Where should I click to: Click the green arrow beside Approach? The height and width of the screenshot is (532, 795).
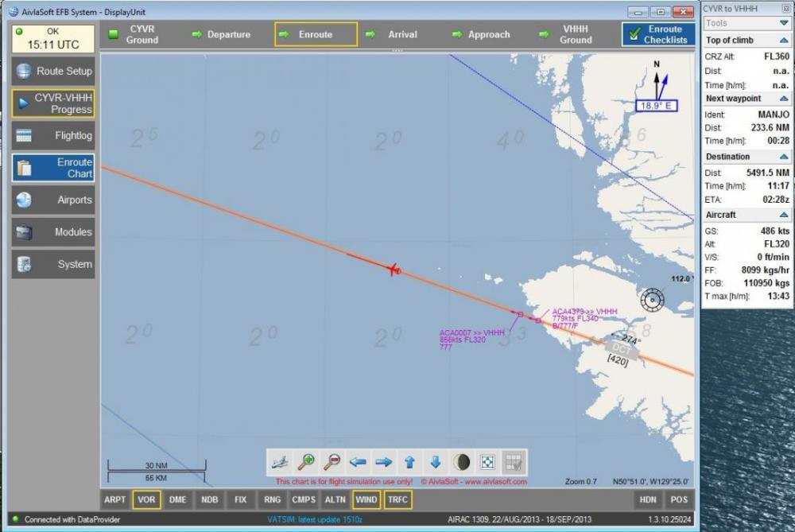457,34
